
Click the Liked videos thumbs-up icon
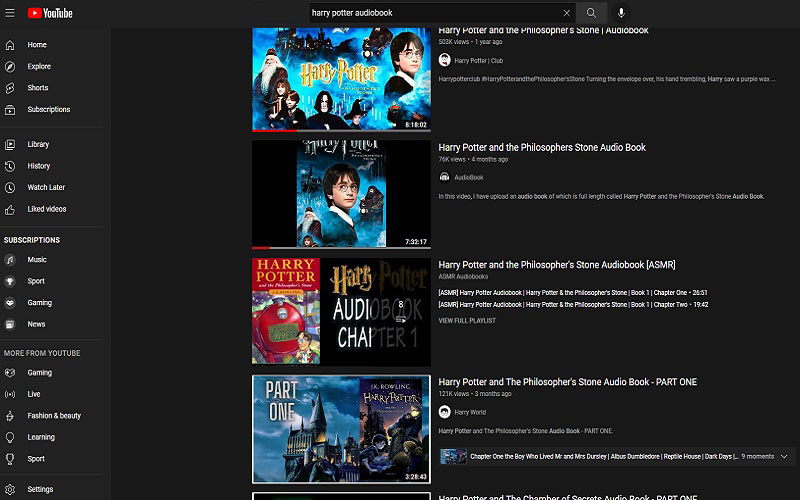click(x=10, y=209)
